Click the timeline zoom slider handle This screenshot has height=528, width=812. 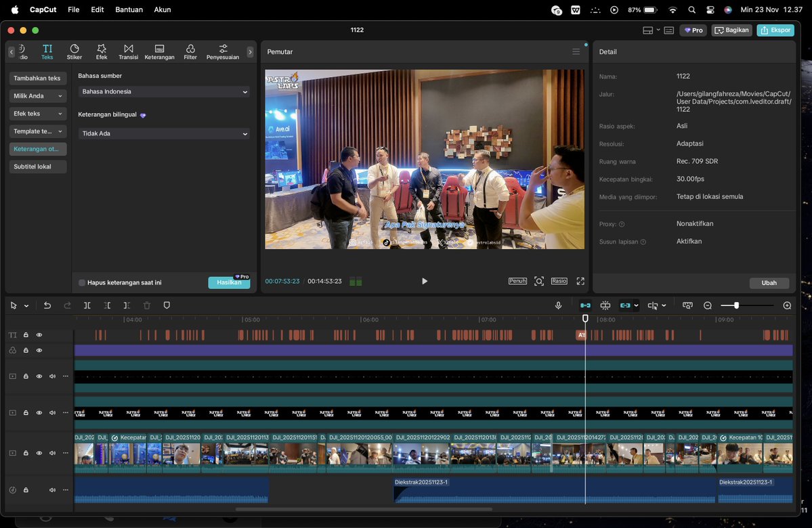(736, 305)
